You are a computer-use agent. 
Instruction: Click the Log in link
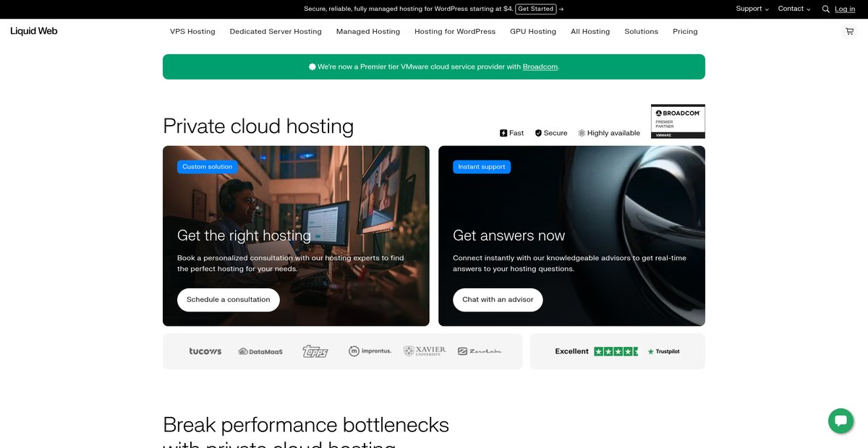point(845,9)
